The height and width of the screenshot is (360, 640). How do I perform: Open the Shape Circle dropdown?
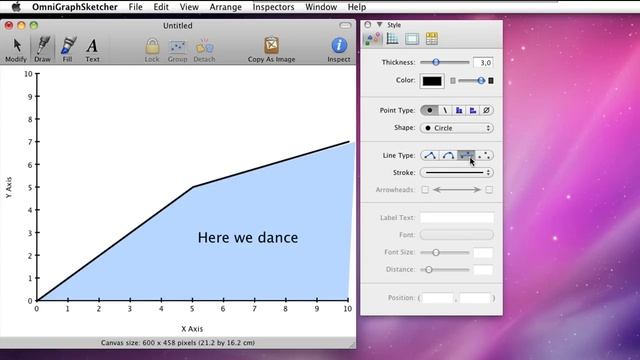point(457,128)
